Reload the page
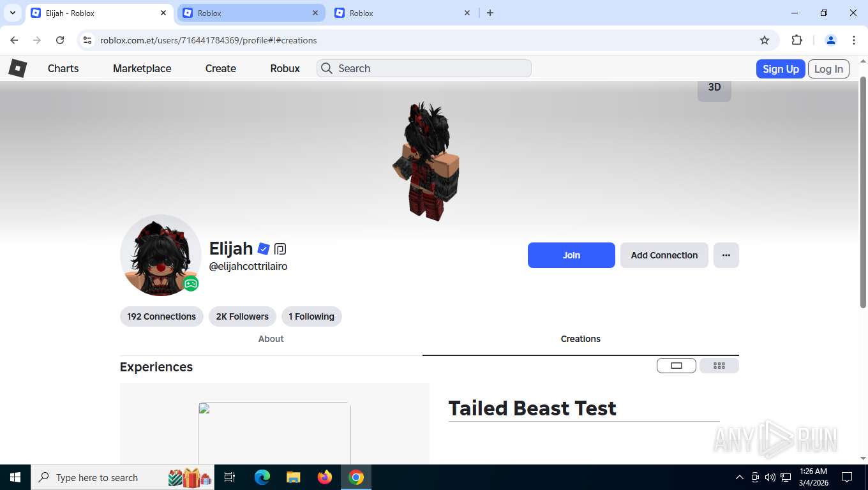This screenshot has height=490, width=868. point(60,40)
